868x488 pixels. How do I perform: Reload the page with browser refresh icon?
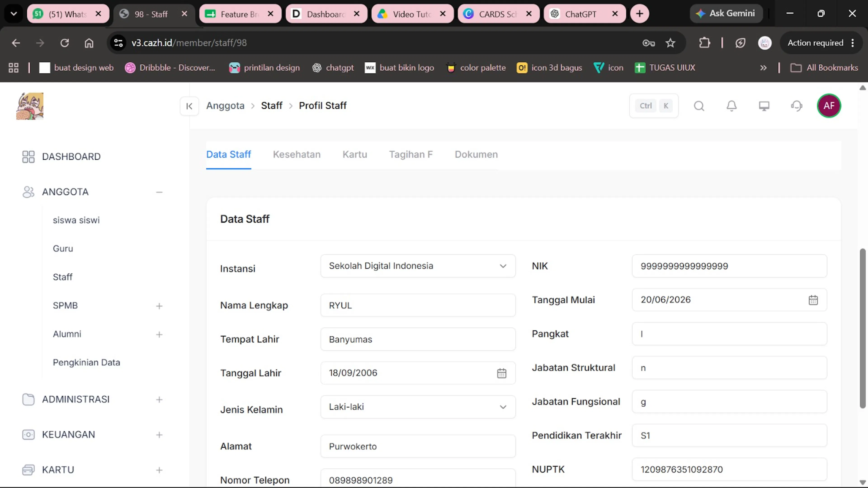[x=64, y=43]
